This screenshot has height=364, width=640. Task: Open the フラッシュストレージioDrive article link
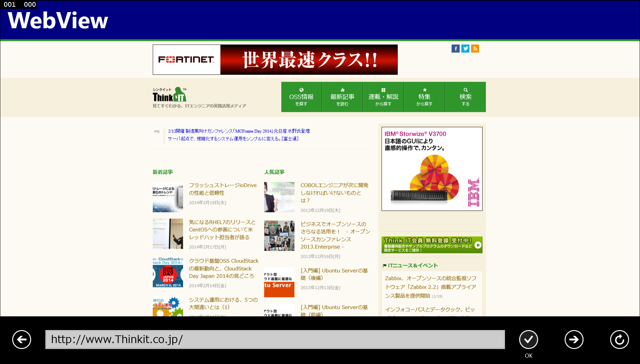(223, 189)
